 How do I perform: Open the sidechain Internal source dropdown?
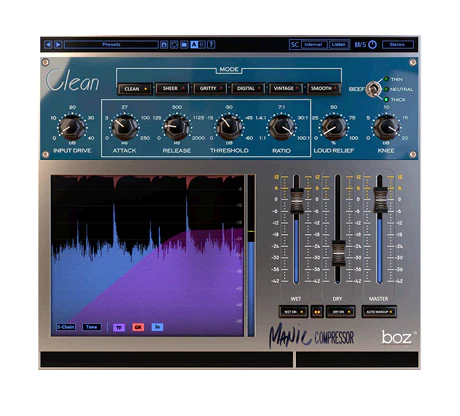tap(314, 44)
